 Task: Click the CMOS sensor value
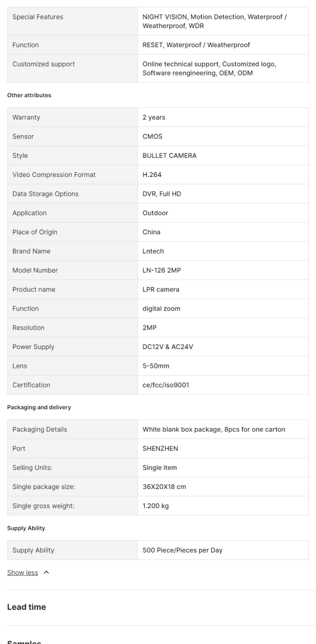tap(152, 136)
